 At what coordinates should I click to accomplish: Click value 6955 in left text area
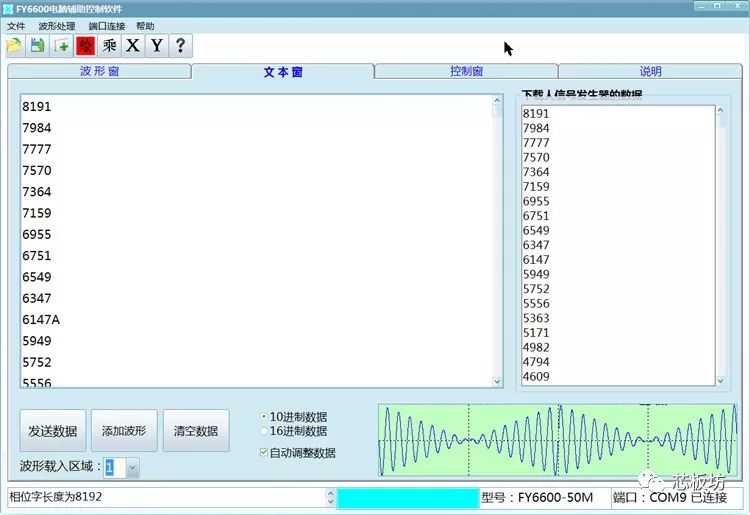click(36, 234)
